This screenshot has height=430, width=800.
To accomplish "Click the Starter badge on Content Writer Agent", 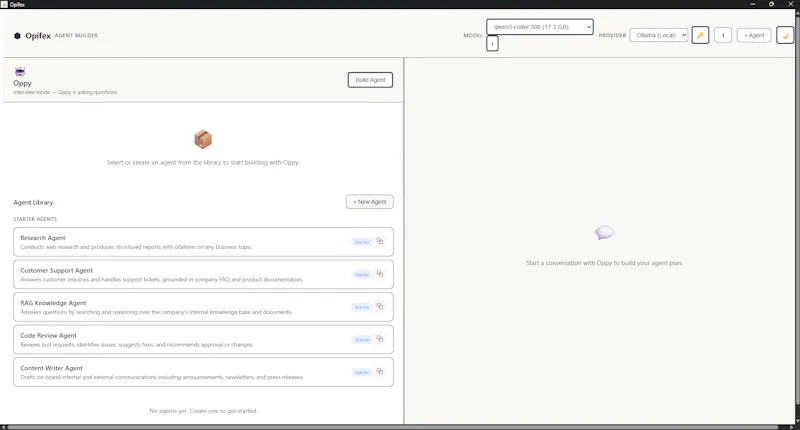I will point(362,372).
